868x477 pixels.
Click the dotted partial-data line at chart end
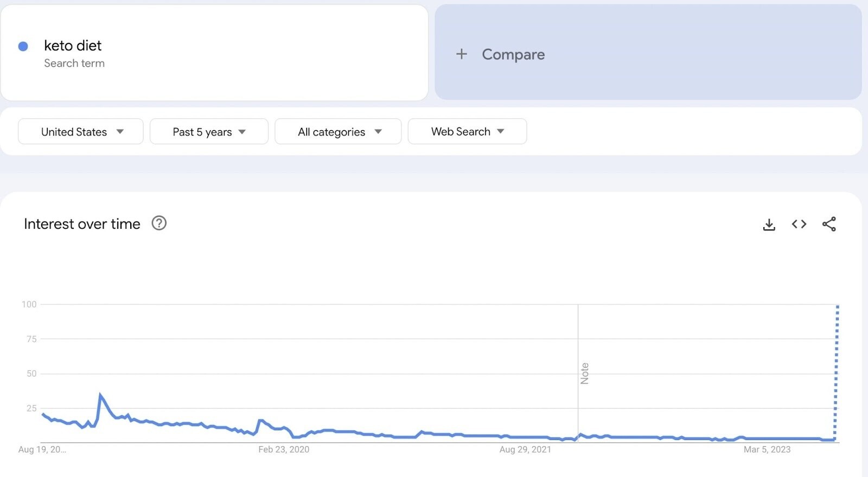tap(836, 373)
